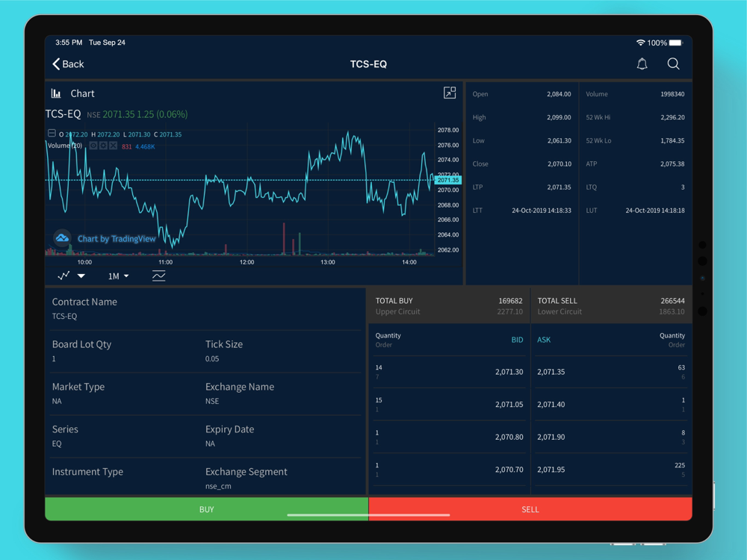Select bid price 2,071.30

(509, 372)
